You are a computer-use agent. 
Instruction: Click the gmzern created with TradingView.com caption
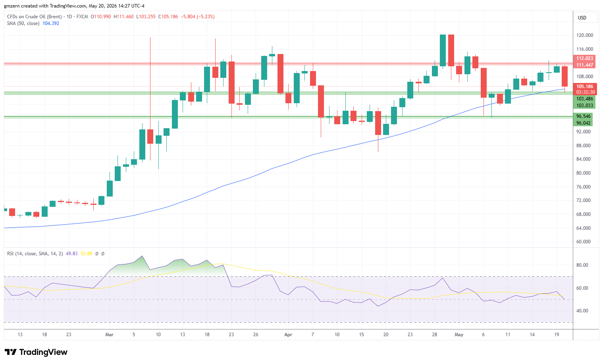74,6
